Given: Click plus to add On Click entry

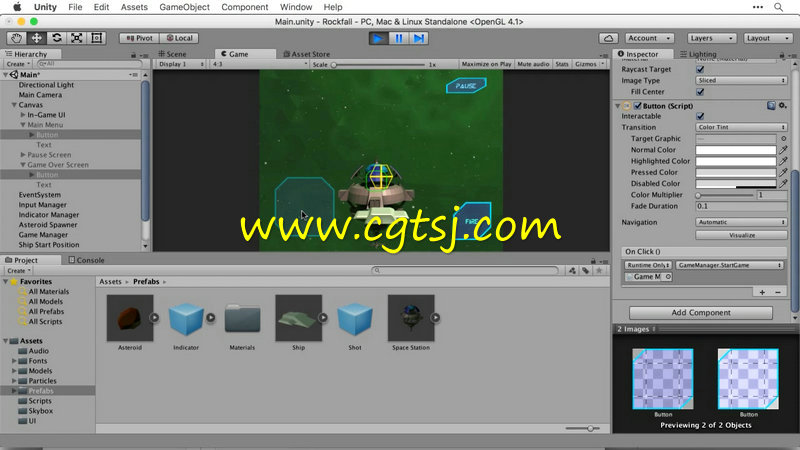Looking at the screenshot, I should (x=762, y=292).
